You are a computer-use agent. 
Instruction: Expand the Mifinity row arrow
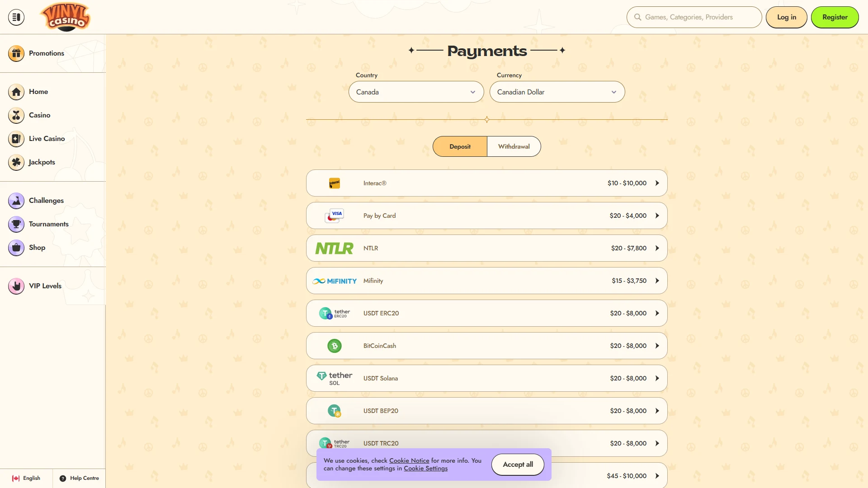(x=657, y=281)
